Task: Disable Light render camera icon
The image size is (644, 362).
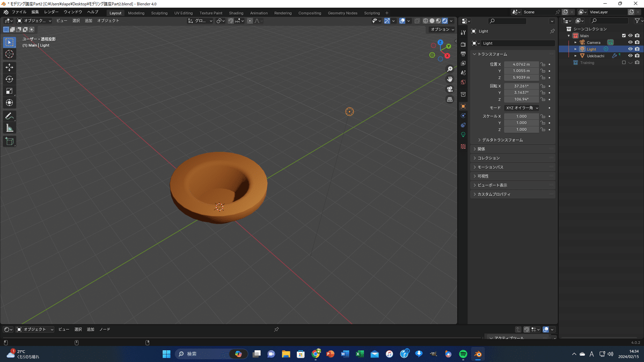Action: (x=637, y=49)
